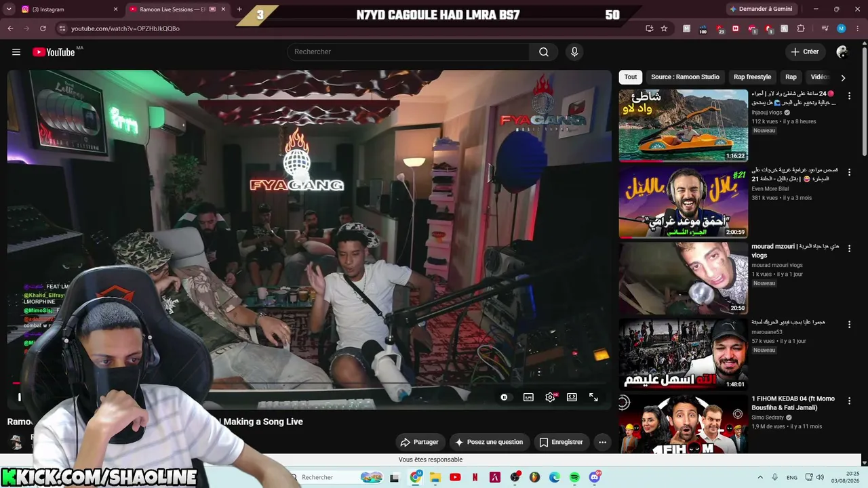Open FL Studio from the taskbar
The height and width of the screenshot is (488, 868).
pyautogui.click(x=534, y=478)
